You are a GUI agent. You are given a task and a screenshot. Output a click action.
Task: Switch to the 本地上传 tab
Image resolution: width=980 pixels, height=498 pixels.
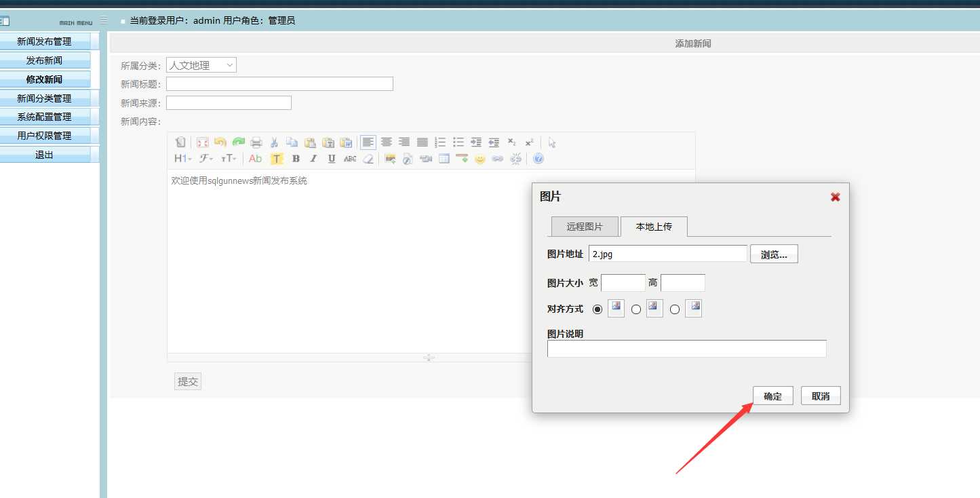pos(654,227)
